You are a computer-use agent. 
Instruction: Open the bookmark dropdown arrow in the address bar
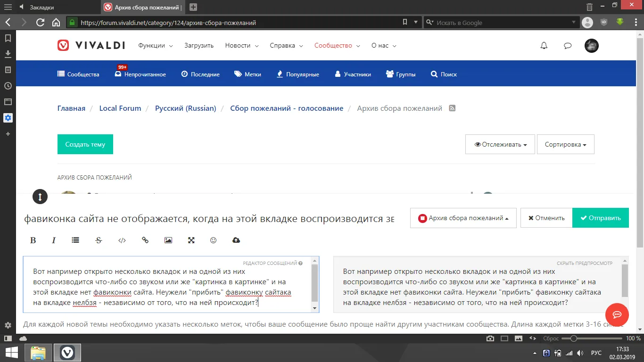coord(416,22)
